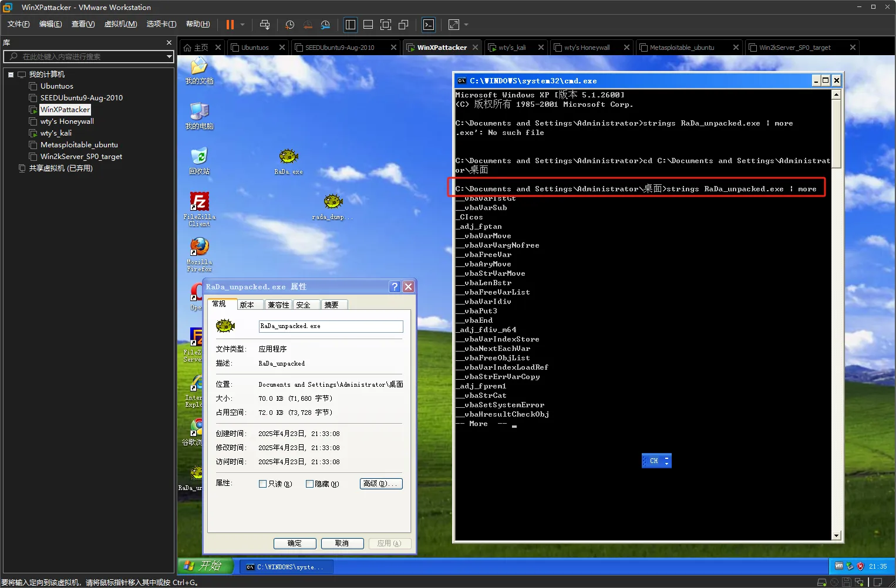Screen dimensions: 896x588
Task: Select SEEDUbuntu9-Aug-2010 in the library tree
Action: coord(82,98)
